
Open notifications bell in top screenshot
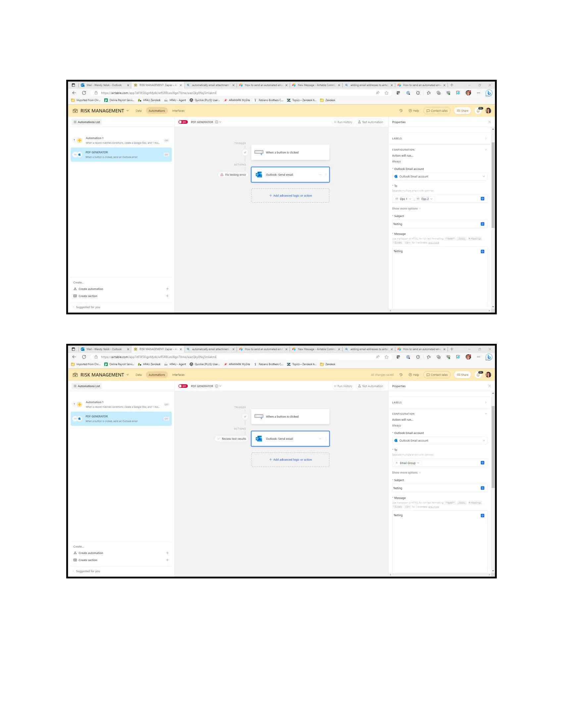[x=479, y=111]
